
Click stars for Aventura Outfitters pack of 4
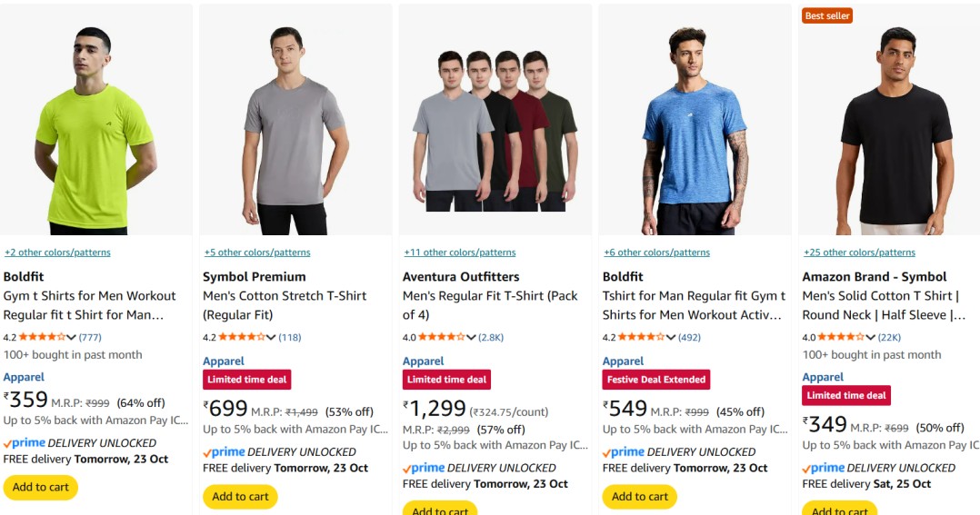tap(441, 337)
